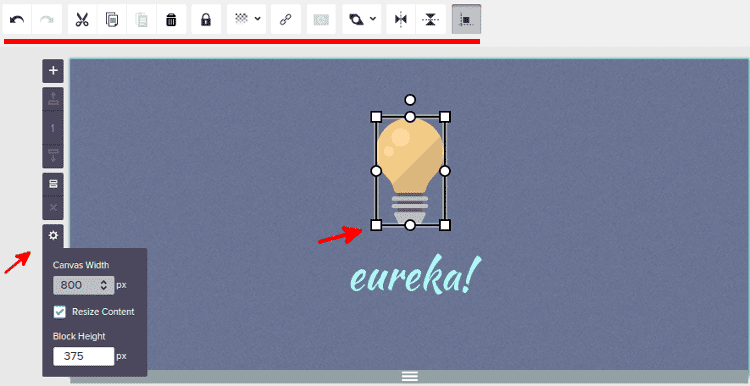Click the copy icon in toolbar
The height and width of the screenshot is (386, 750).
[111, 20]
